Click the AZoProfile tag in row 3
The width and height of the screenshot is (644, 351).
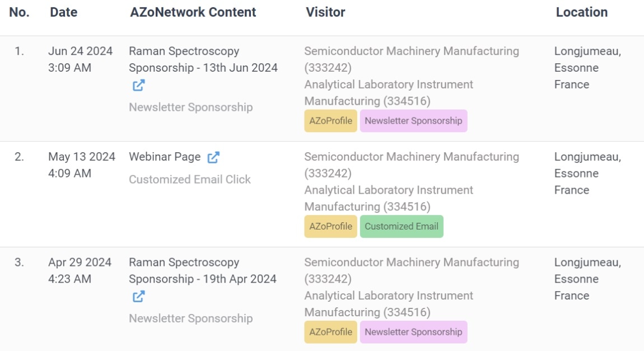[330, 332]
